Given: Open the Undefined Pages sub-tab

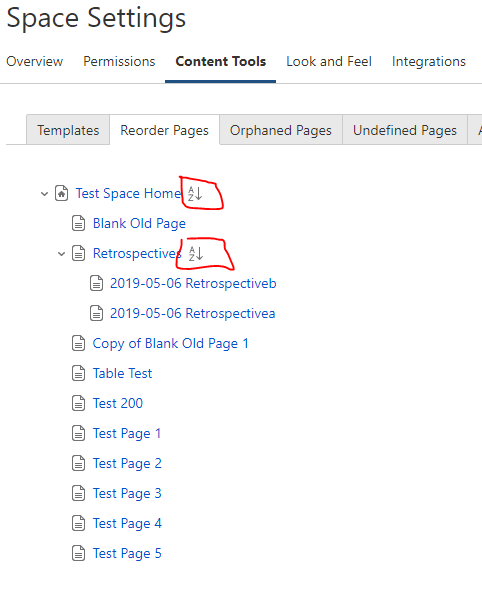Looking at the screenshot, I should [x=405, y=130].
